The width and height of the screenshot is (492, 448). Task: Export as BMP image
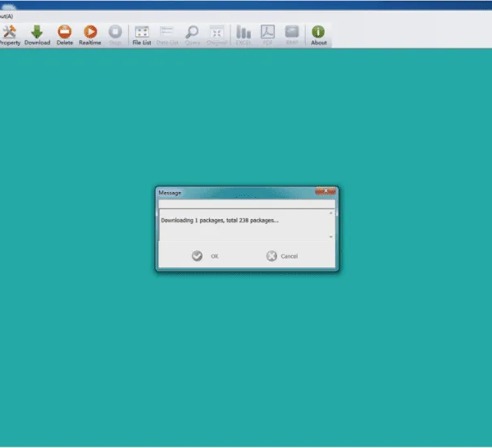click(x=292, y=34)
